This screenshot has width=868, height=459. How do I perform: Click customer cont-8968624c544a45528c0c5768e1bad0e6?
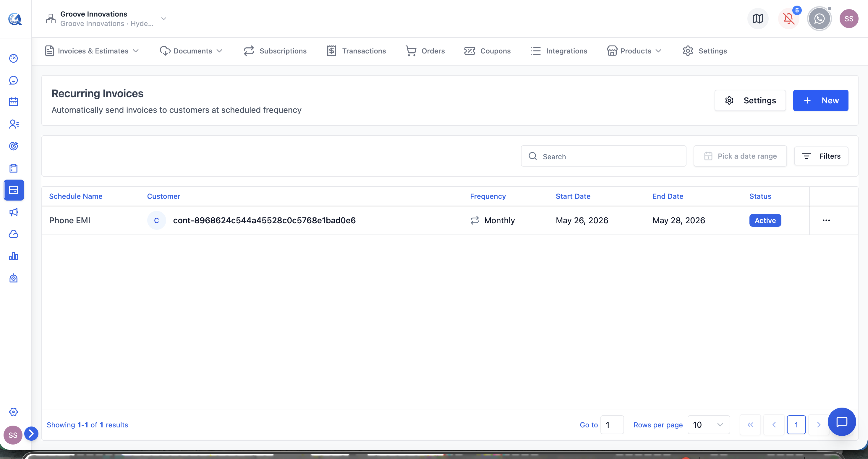pos(265,220)
